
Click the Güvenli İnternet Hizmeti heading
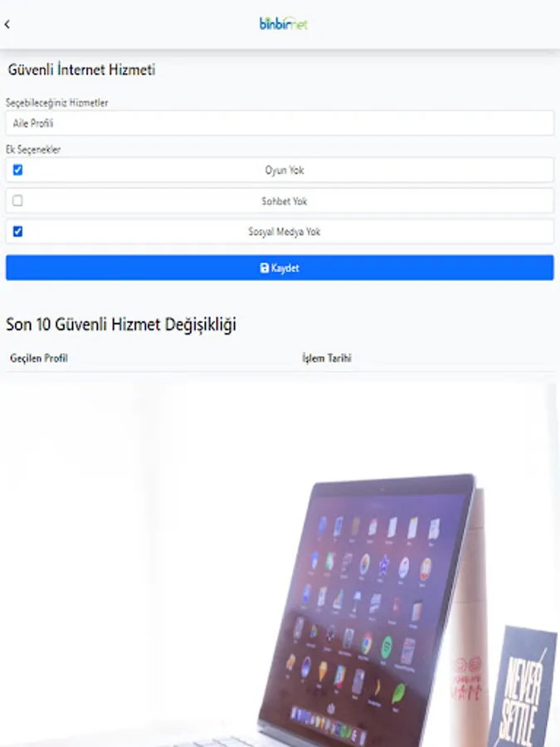(81, 70)
